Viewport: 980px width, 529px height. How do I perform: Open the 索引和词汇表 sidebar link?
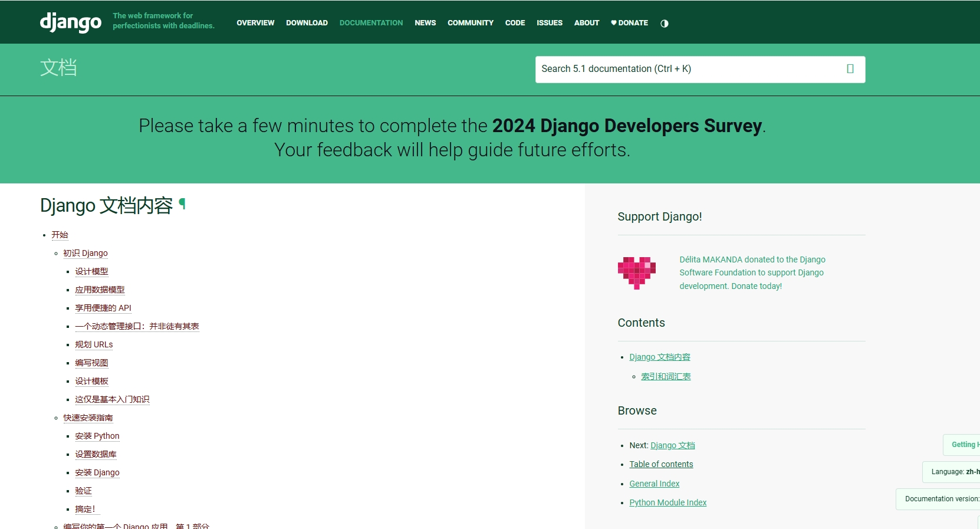(x=666, y=376)
